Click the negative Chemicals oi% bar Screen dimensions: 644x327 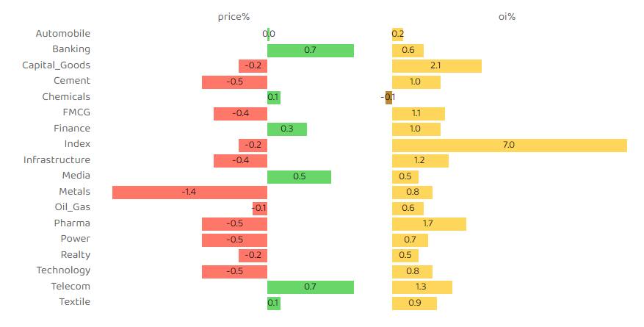click(388, 97)
